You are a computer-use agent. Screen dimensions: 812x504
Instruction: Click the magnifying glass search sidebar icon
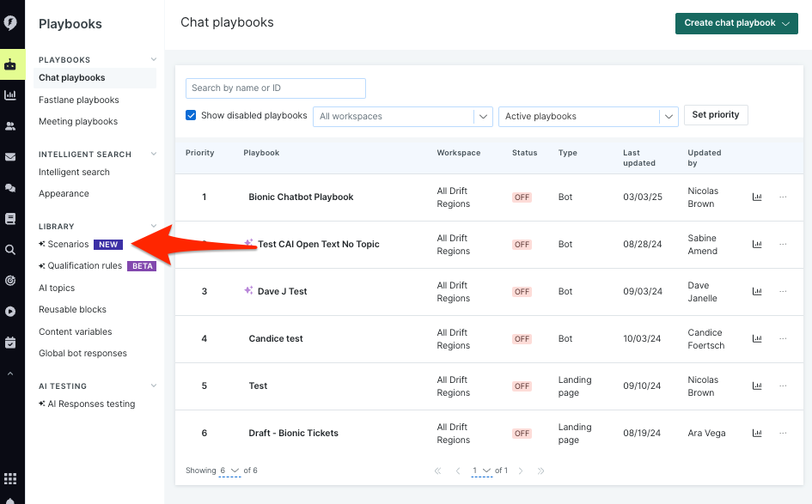pyautogui.click(x=10, y=250)
